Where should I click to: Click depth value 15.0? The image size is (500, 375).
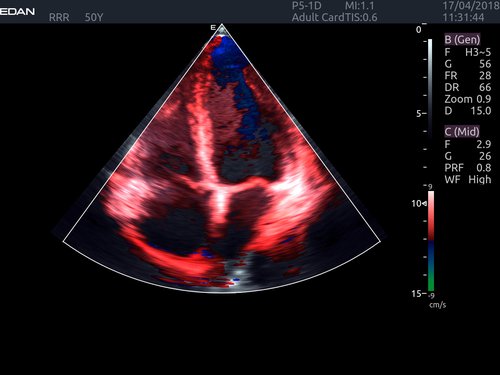(x=481, y=111)
